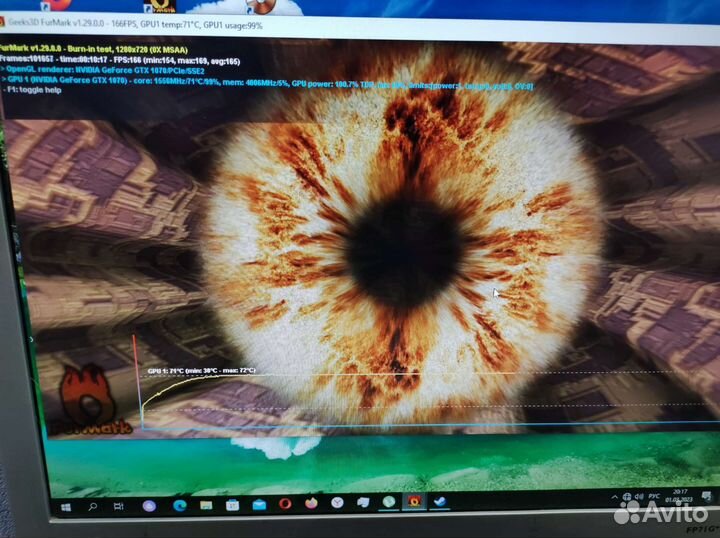Open the FurMark desktop shortcut icon at top
The image size is (720, 538).
(159, 6)
